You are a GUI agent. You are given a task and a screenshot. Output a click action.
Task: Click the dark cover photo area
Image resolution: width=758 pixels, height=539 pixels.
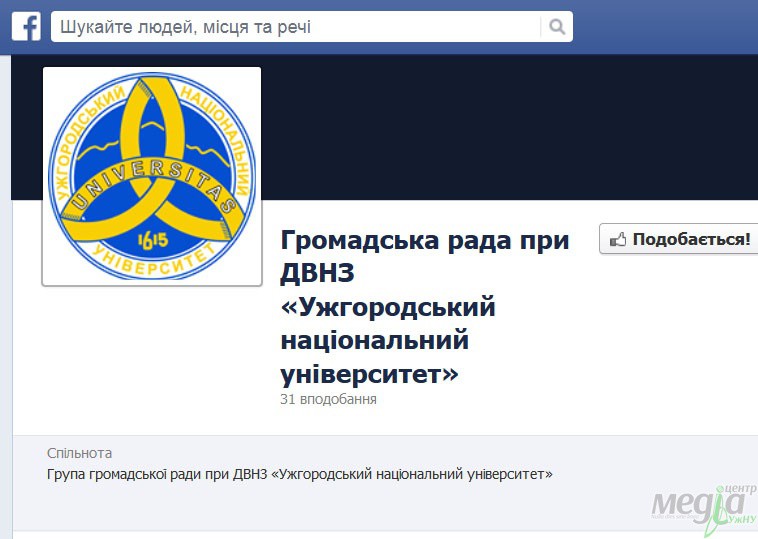pyautogui.click(x=508, y=127)
